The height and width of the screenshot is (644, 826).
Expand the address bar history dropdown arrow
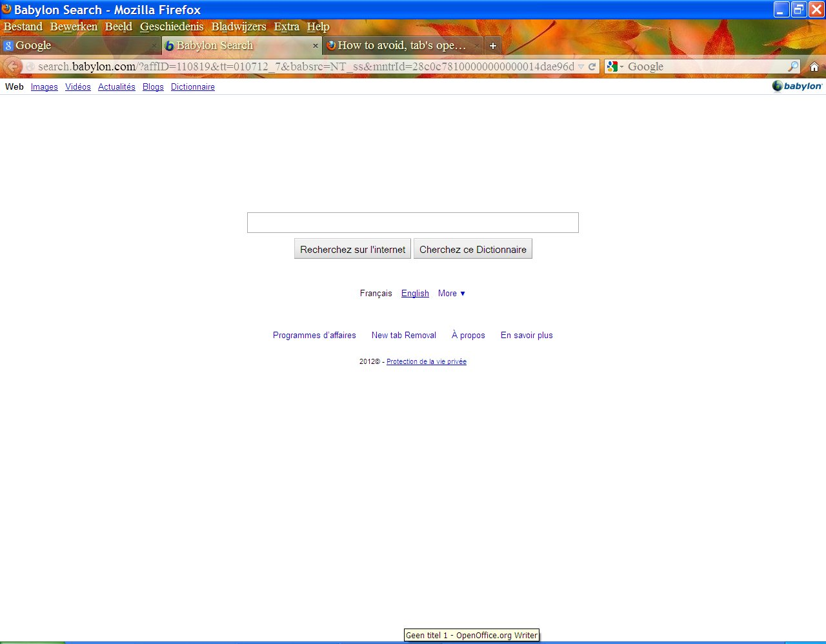click(x=581, y=66)
